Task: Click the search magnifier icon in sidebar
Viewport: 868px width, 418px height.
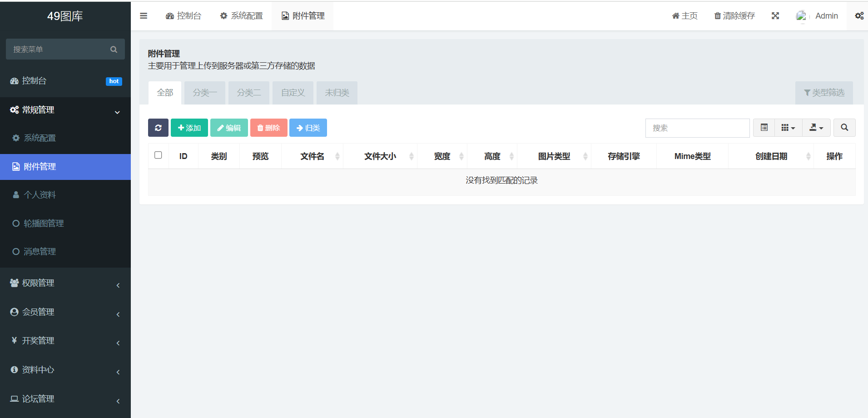Action: point(114,49)
